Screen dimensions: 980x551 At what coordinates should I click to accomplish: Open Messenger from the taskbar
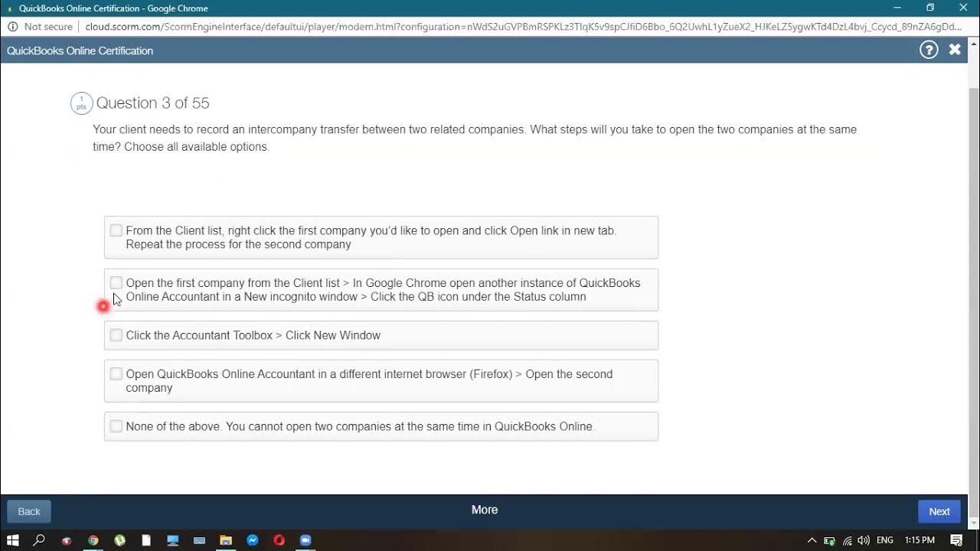coord(253,540)
